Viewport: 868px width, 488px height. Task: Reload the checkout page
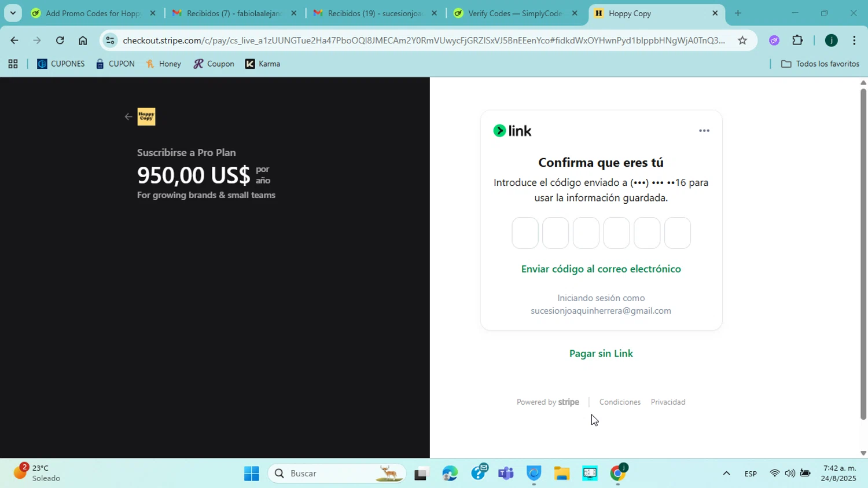tap(60, 41)
